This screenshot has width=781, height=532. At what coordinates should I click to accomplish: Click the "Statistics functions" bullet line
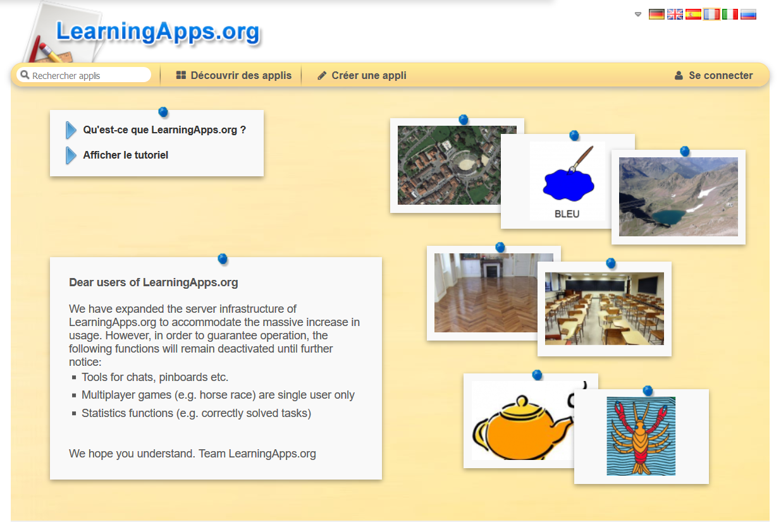(196, 413)
